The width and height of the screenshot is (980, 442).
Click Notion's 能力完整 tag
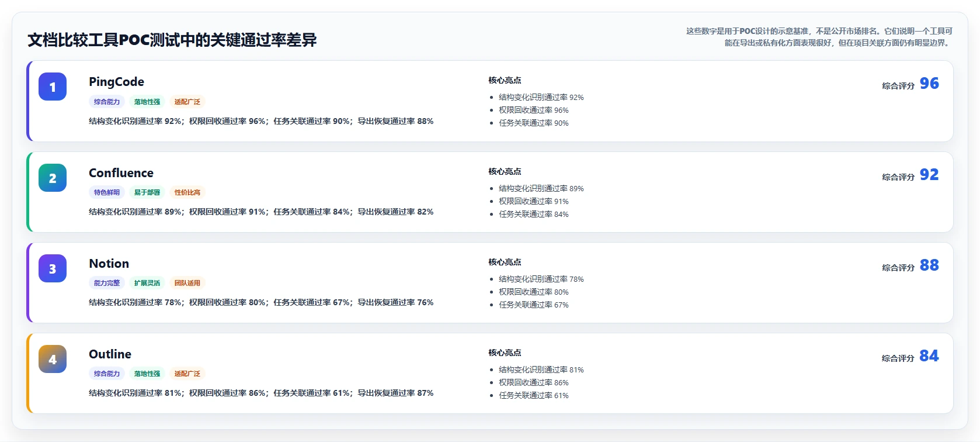(x=107, y=283)
